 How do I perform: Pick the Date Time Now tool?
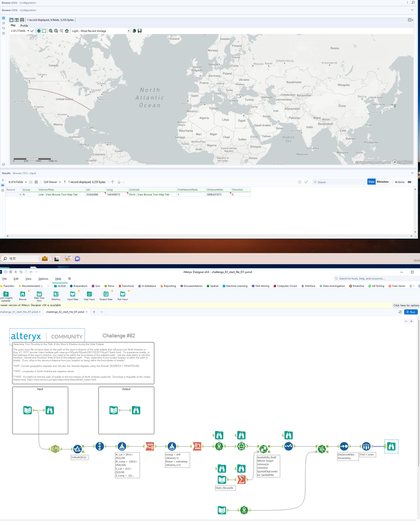pyautogui.click(x=39, y=295)
